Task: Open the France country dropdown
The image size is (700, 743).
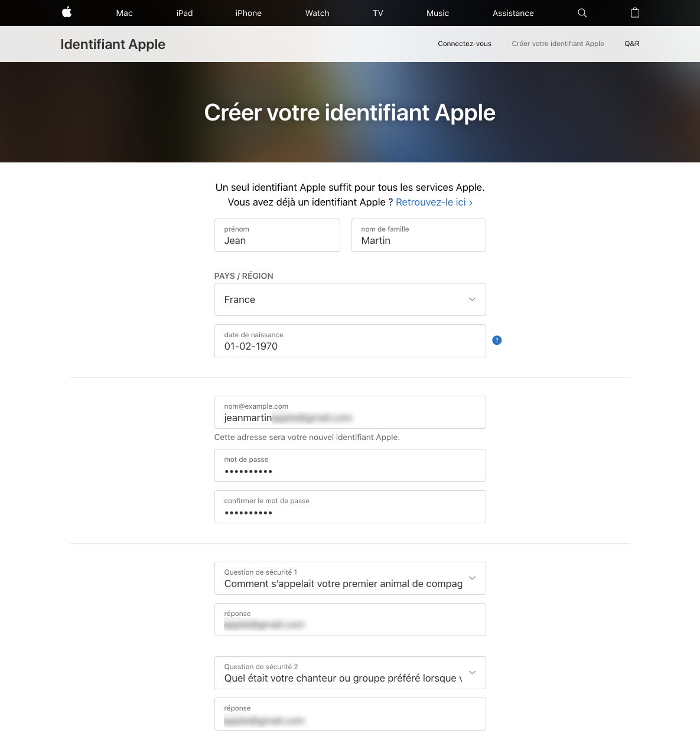Action: point(350,299)
